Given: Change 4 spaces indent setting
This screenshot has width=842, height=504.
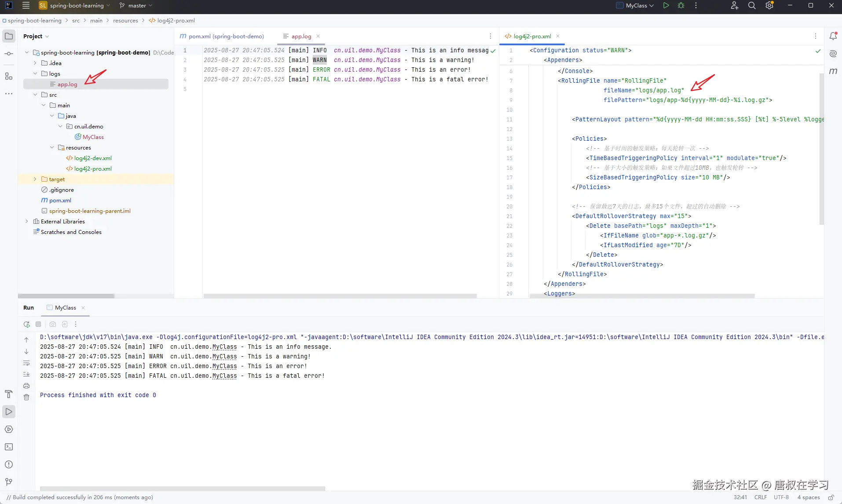Looking at the screenshot, I should [809, 497].
